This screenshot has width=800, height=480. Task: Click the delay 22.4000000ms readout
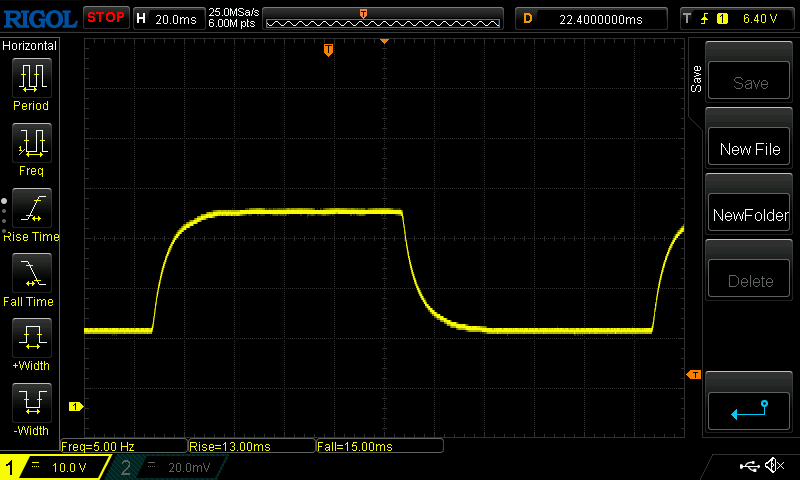pos(591,19)
